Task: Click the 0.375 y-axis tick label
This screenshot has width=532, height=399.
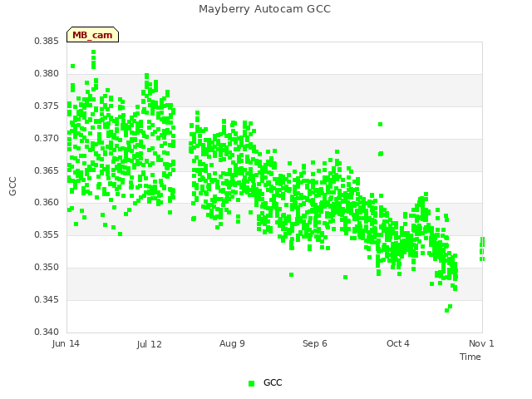Action: tap(47, 106)
